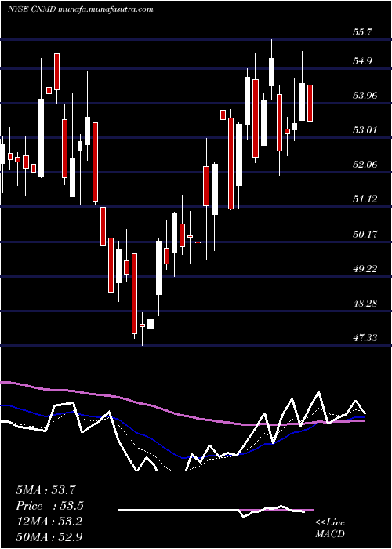Select the 53.96 price level label
392x549 pixels.
point(365,95)
